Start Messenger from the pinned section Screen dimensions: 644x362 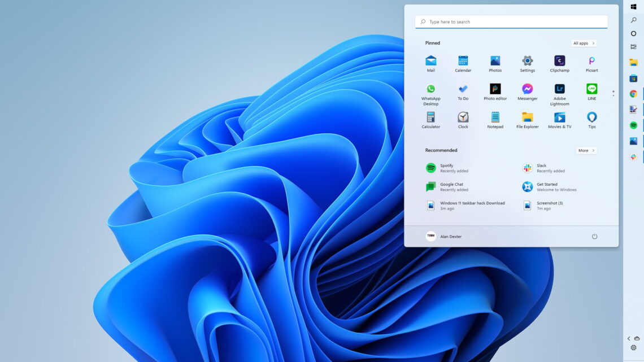pos(527,89)
